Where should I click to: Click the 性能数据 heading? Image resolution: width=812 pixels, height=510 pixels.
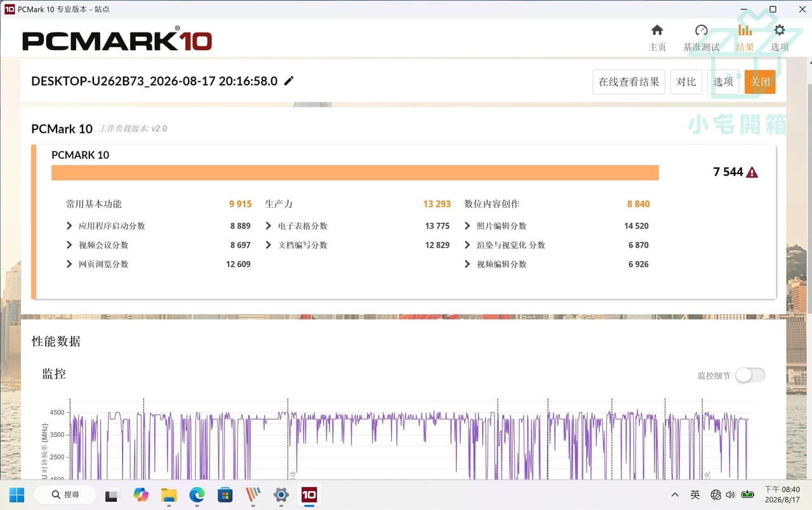click(56, 341)
